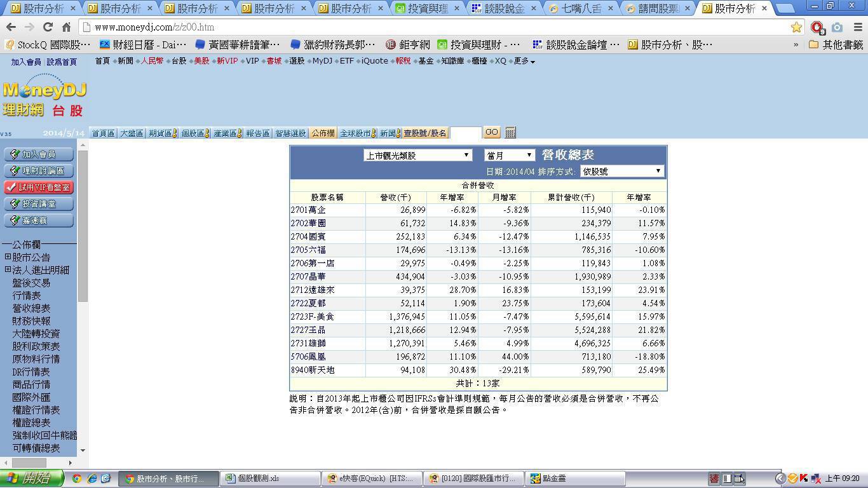This screenshot has height=488, width=868.
Task: Click the GO search button
Action: [492, 132]
